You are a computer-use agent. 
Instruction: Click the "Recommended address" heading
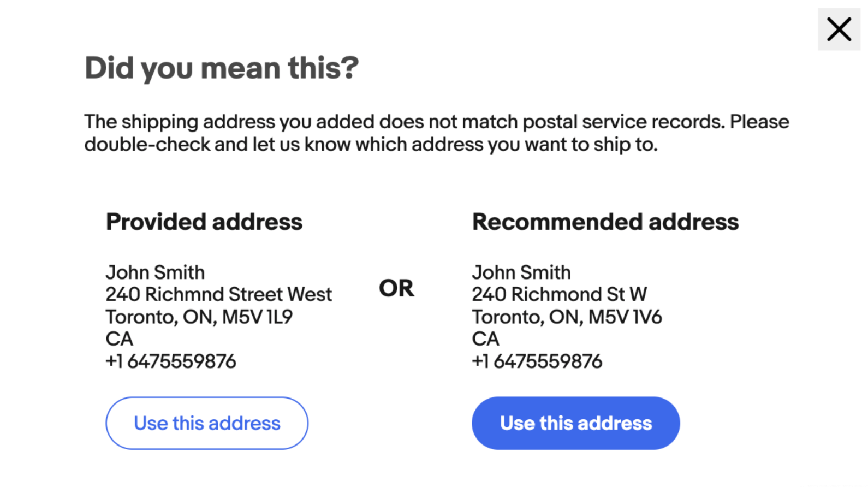point(605,222)
